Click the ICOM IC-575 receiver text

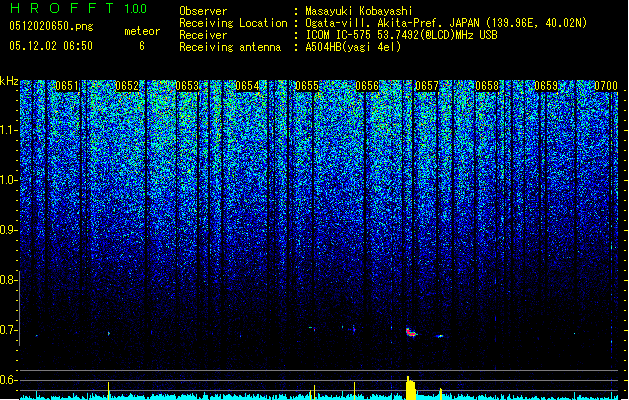[x=401, y=35]
